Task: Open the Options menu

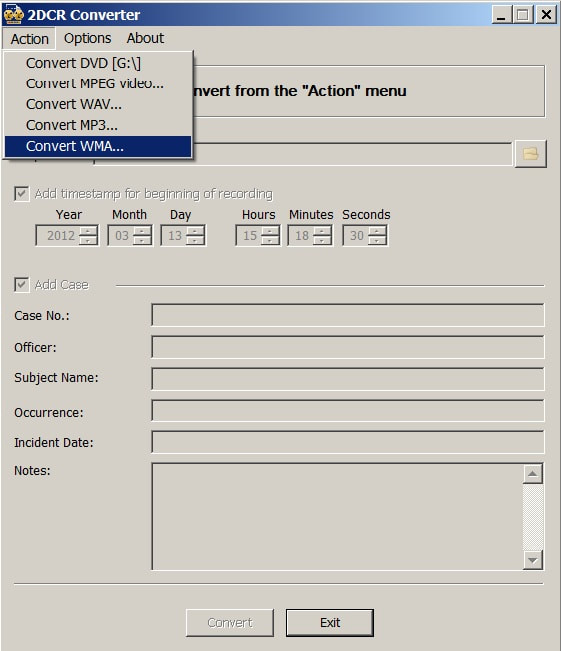Action: (87, 38)
